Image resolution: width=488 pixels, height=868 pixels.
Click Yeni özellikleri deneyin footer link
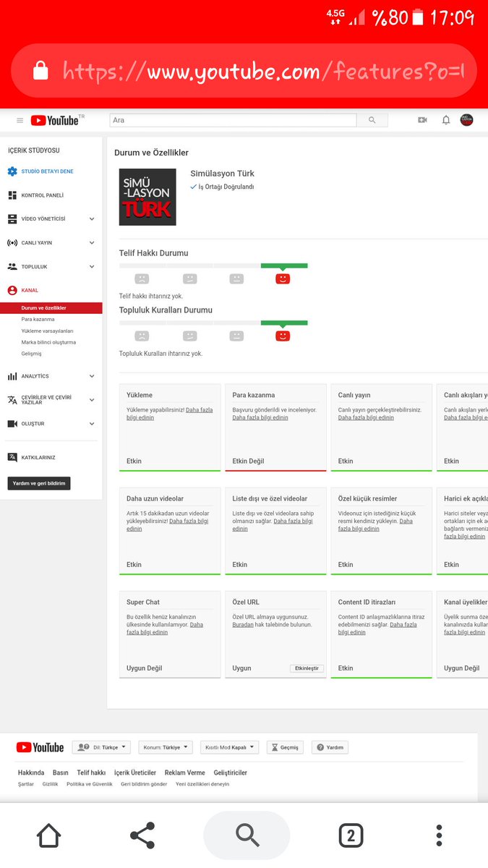[x=202, y=784]
